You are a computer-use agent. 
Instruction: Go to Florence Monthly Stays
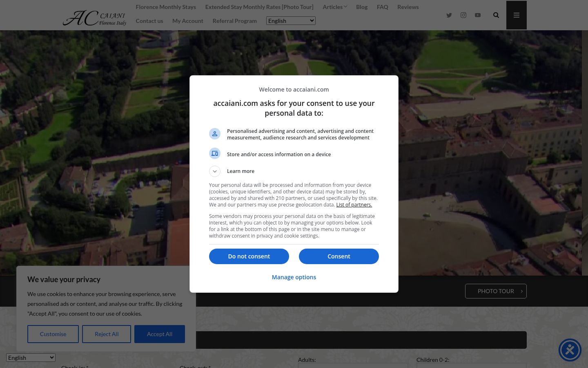point(166,7)
